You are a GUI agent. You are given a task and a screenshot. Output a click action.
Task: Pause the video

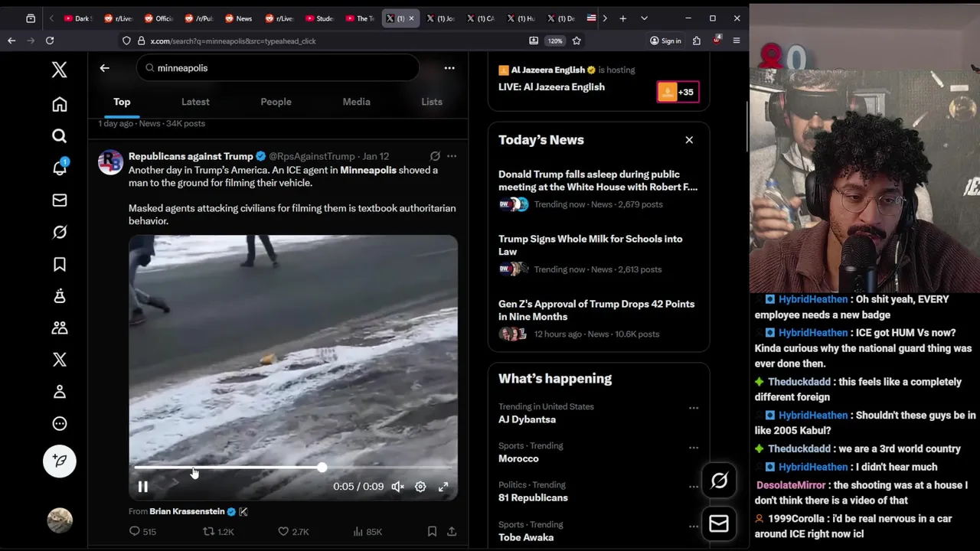(143, 487)
